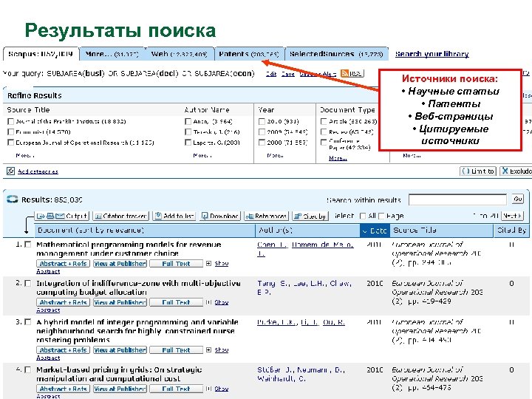This screenshot has width=532, height=399.
Task: Check the Laporte, G. author checkbox
Action: coord(188,143)
